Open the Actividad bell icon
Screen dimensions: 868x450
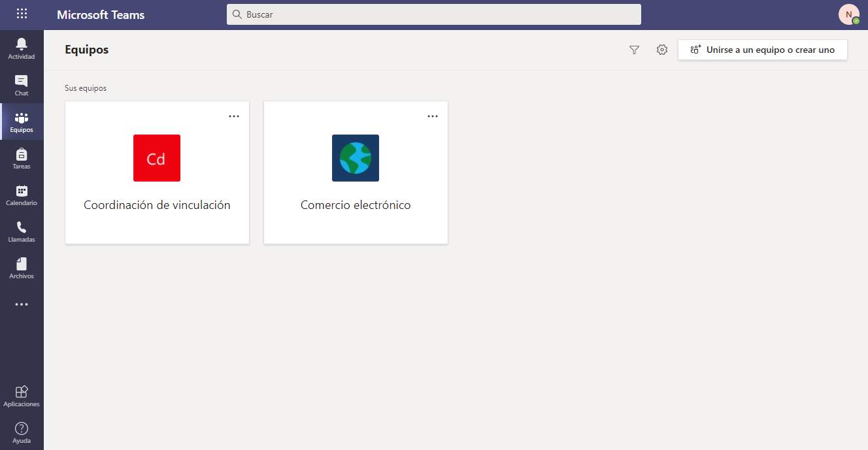click(22, 48)
